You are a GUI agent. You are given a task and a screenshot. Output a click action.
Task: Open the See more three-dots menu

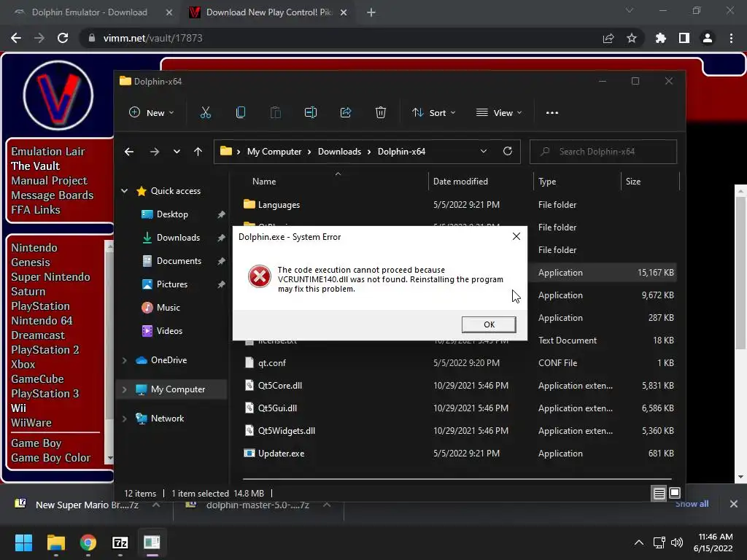point(552,113)
